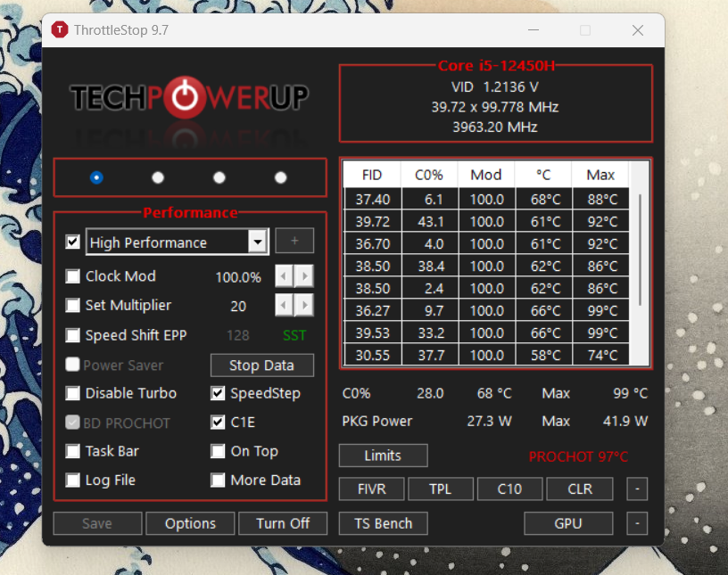Click the ThrottleStop app icon in title bar
This screenshot has height=575, width=728.
click(60, 29)
